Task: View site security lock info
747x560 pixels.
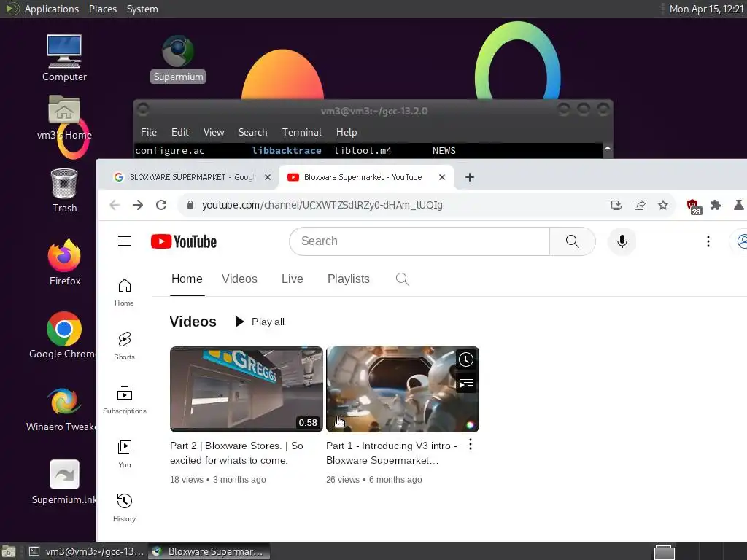Action: (190, 205)
